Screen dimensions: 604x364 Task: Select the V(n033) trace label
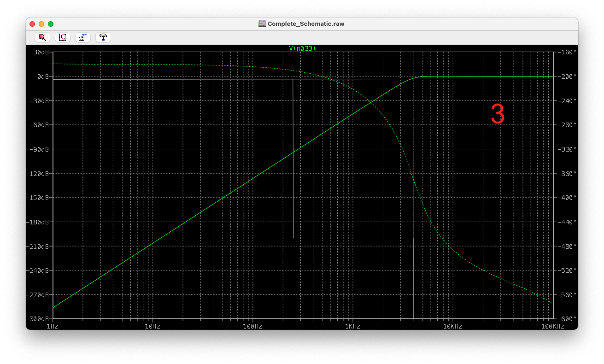click(x=302, y=48)
